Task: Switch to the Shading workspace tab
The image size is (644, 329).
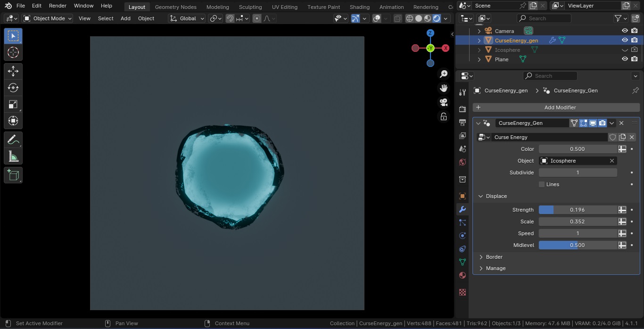Action: tap(359, 7)
